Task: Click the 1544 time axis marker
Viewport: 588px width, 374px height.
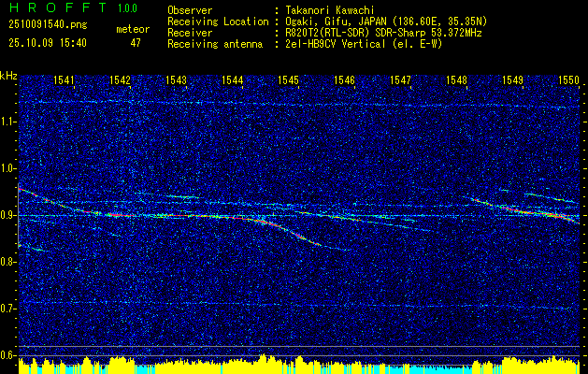Action: click(233, 79)
